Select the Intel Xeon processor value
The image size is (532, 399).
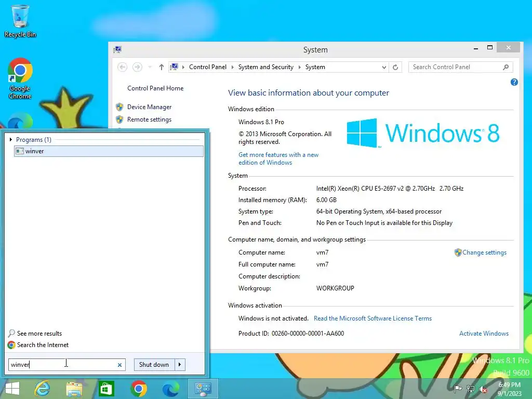(390, 189)
